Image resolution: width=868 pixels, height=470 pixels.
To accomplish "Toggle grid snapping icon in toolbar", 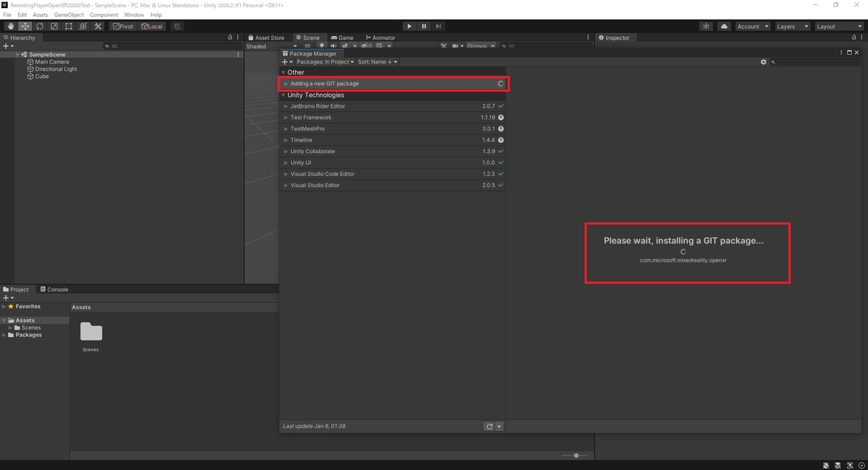I will coord(176,26).
